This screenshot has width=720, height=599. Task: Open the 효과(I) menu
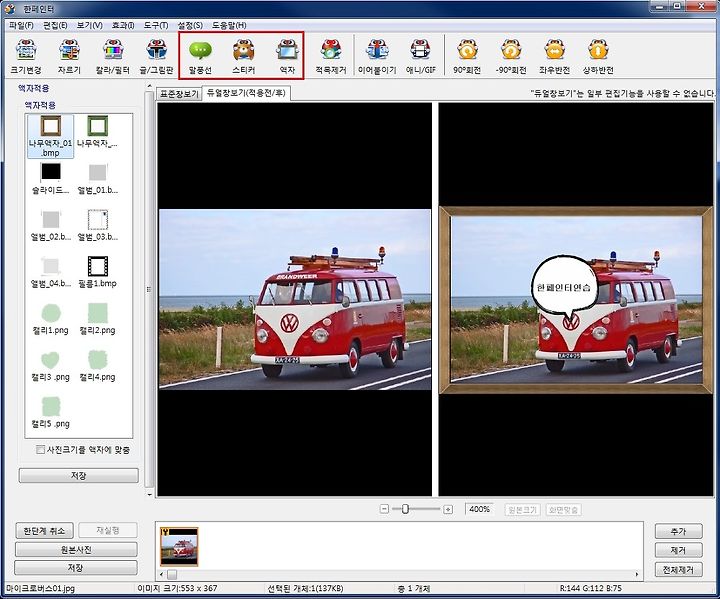pyautogui.click(x=123, y=25)
